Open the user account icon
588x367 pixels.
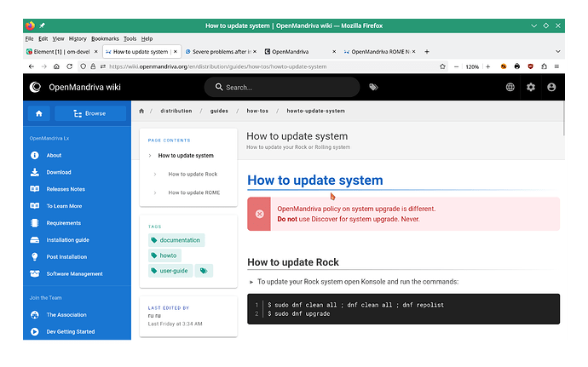(x=551, y=87)
